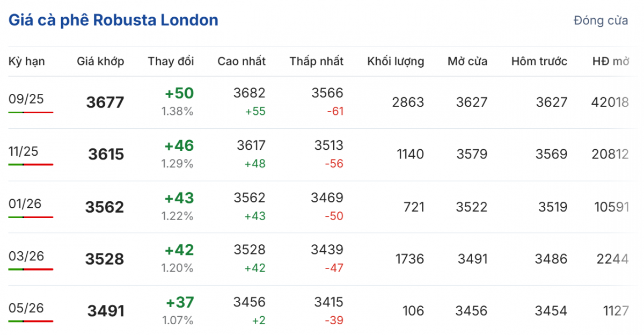Click the 'Mở cửa' column header
The height and width of the screenshot is (335, 644).
click(x=467, y=61)
